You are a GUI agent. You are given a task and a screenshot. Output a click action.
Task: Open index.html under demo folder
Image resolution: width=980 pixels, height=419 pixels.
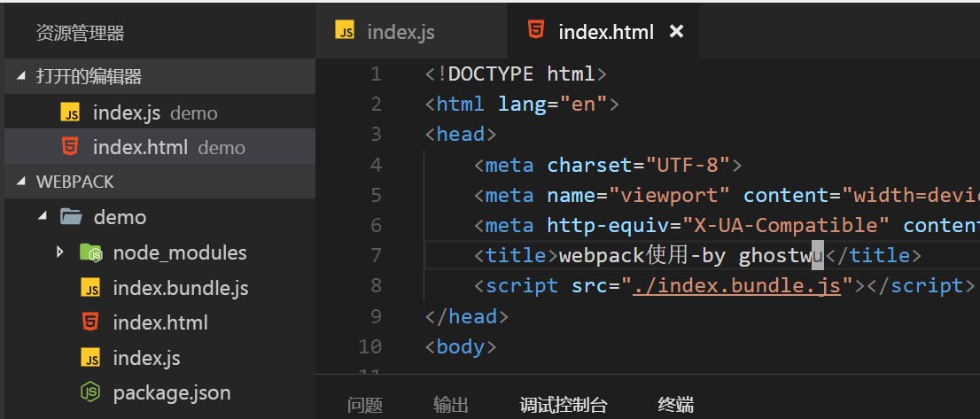(159, 322)
